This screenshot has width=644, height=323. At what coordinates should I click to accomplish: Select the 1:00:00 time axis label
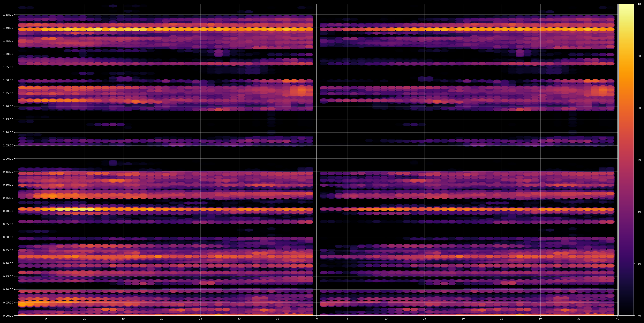click(8, 159)
